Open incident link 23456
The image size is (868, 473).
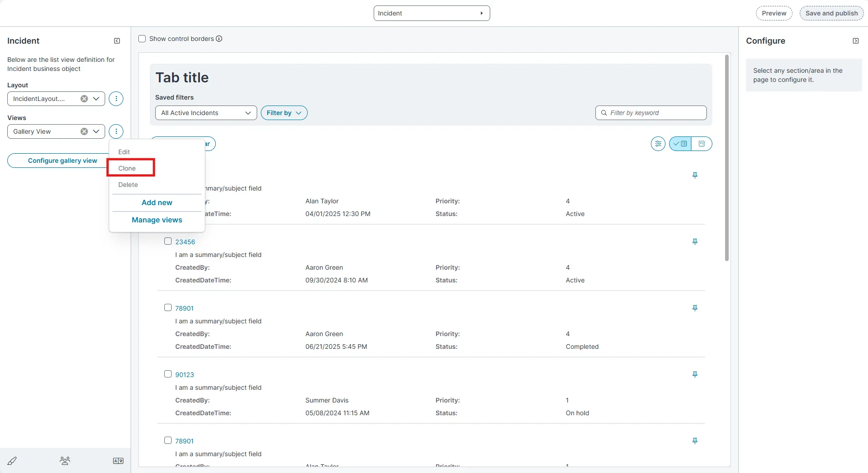pos(185,242)
